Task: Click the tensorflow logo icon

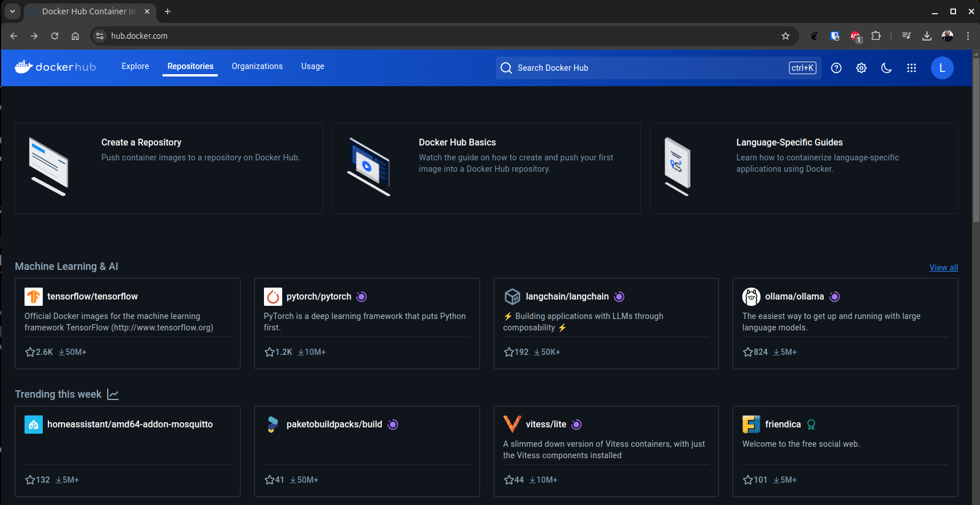Action: (x=34, y=297)
